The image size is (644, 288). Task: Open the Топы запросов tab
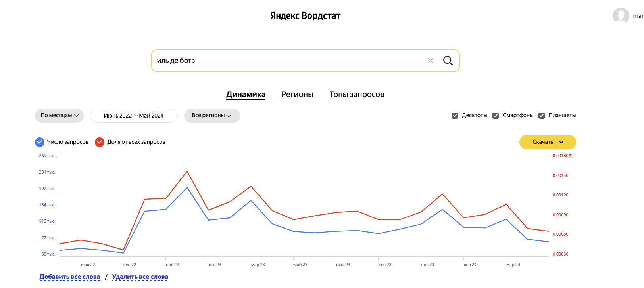click(x=357, y=94)
